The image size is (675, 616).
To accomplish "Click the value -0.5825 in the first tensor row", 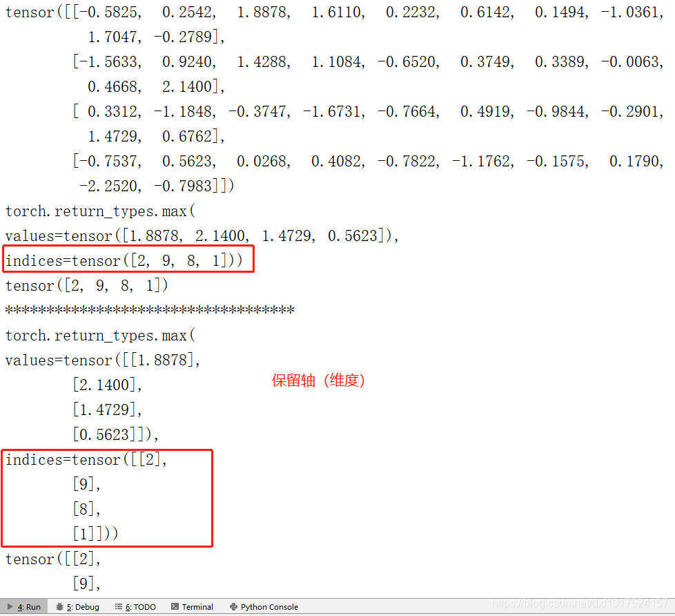I will click(x=109, y=12).
